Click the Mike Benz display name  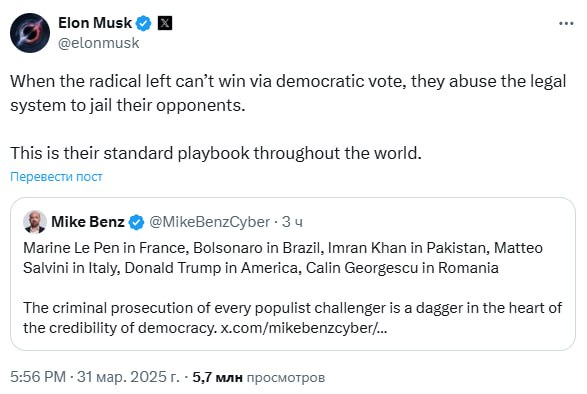88,222
